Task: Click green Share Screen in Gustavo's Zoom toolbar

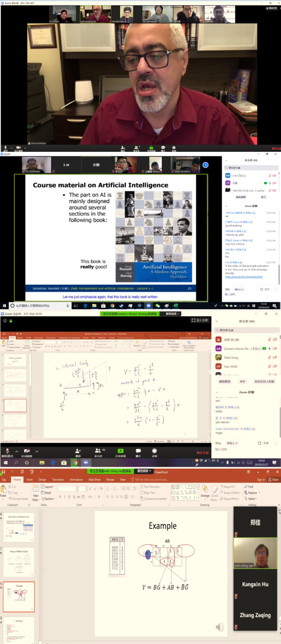Action: [121, 451]
